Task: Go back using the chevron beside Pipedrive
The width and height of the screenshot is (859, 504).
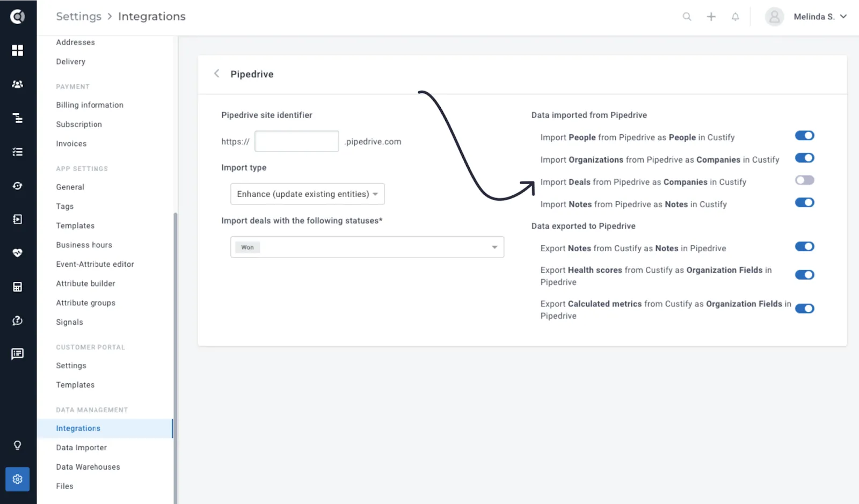Action: coord(217,74)
